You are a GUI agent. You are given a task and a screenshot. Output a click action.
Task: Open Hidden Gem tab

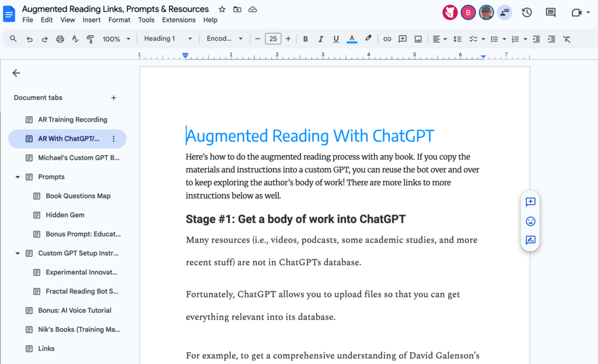(x=67, y=215)
